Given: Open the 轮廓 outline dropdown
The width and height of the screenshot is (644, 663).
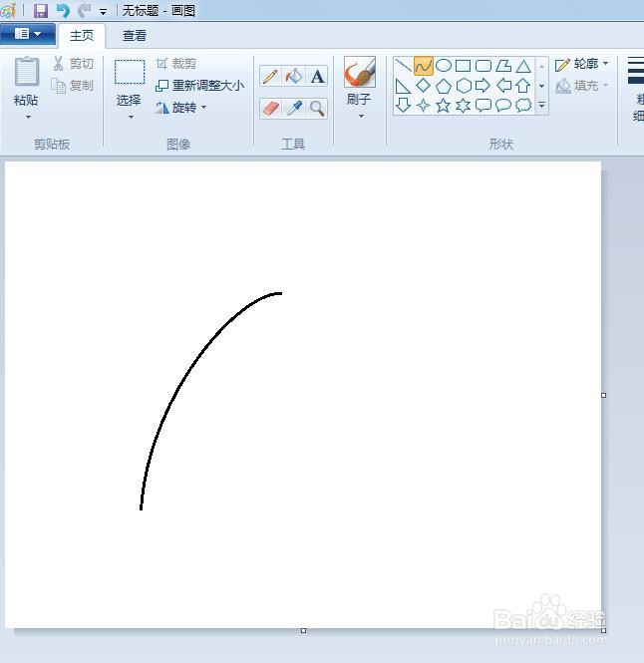Looking at the screenshot, I should 582,64.
